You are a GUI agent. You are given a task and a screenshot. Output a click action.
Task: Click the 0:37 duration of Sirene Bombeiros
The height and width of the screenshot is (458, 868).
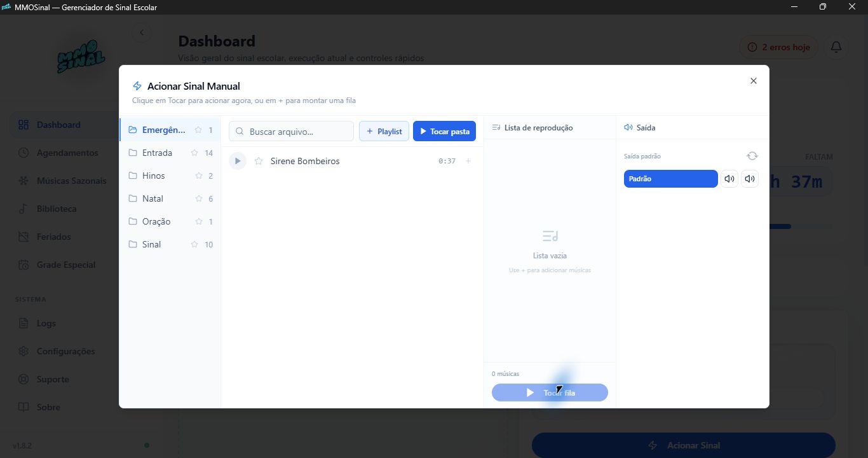click(447, 161)
